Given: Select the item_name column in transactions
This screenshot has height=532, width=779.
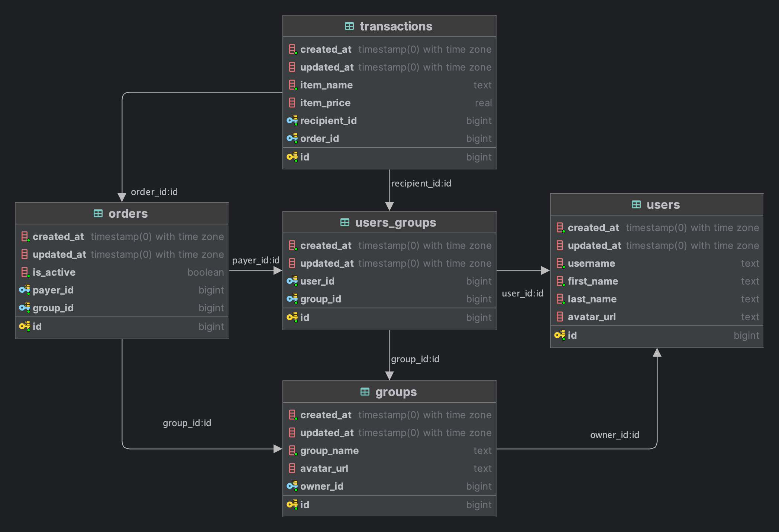Looking at the screenshot, I should pyautogui.click(x=326, y=85).
